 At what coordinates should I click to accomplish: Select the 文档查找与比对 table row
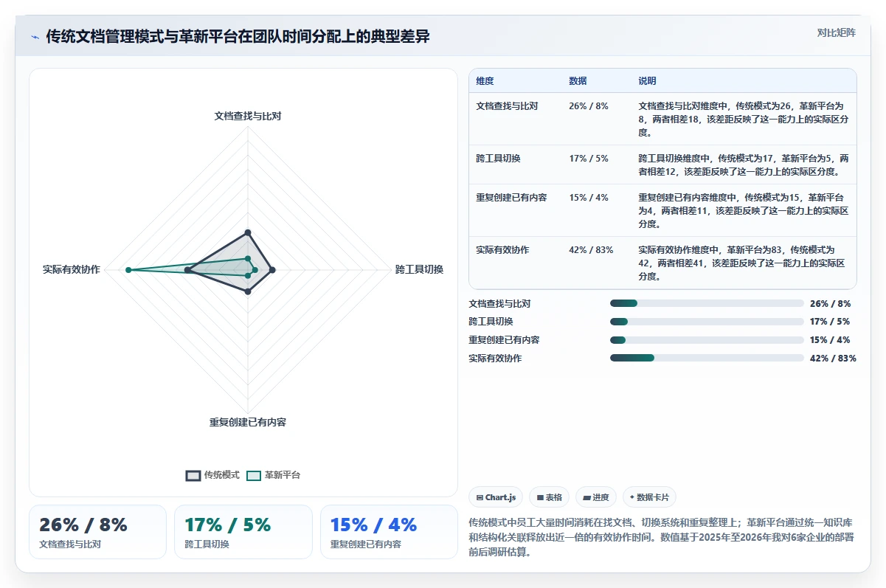coord(662,120)
